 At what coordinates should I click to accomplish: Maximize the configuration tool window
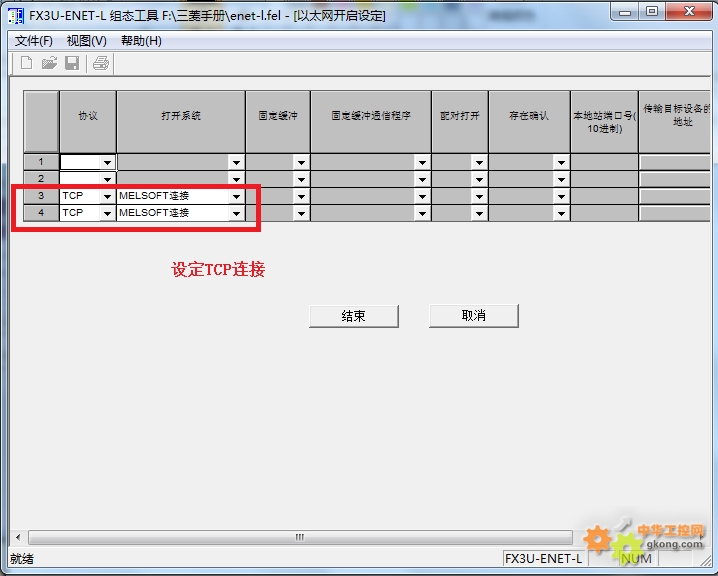[652, 12]
